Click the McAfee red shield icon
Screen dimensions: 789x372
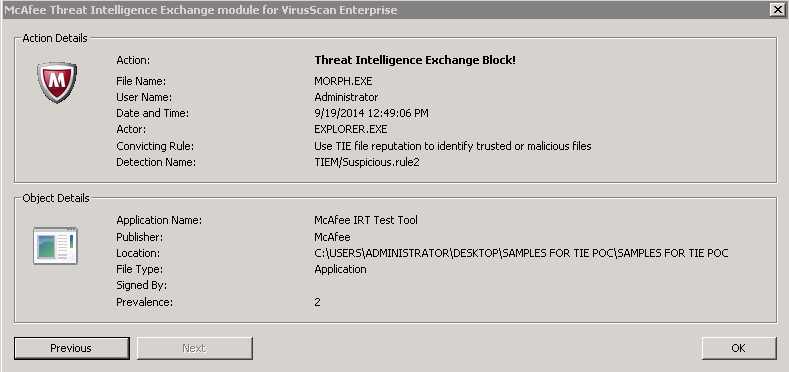pos(57,83)
